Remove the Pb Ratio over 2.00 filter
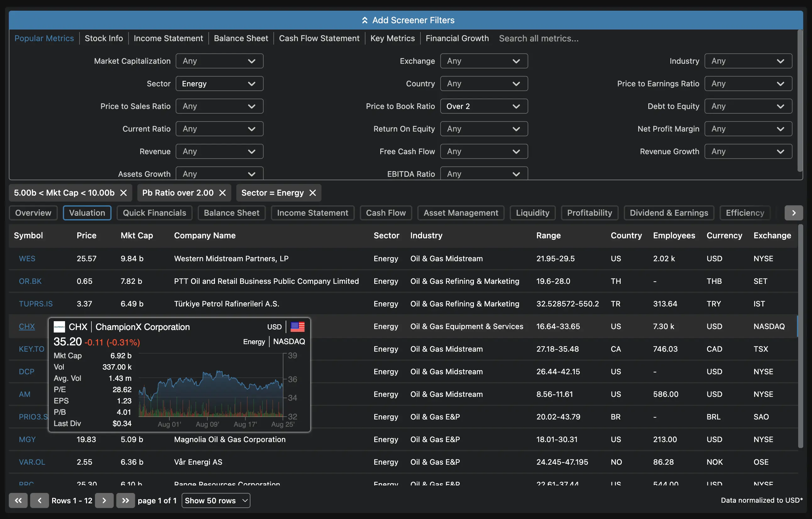 222,192
